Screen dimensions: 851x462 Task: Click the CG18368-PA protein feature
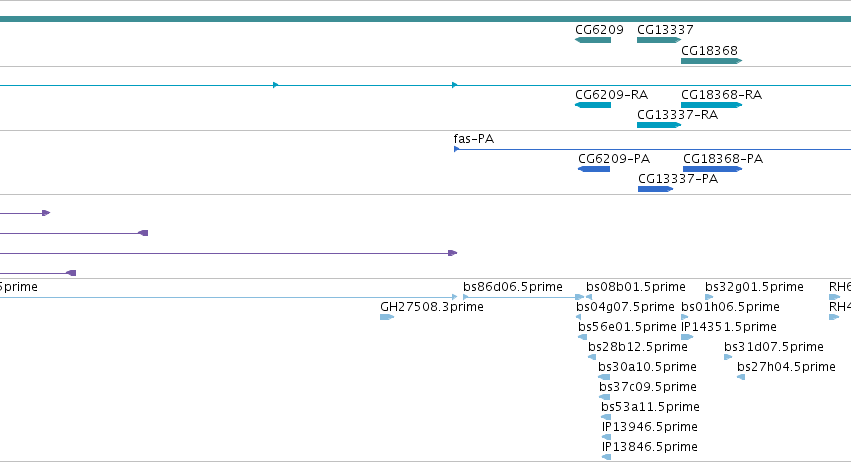(x=713, y=169)
